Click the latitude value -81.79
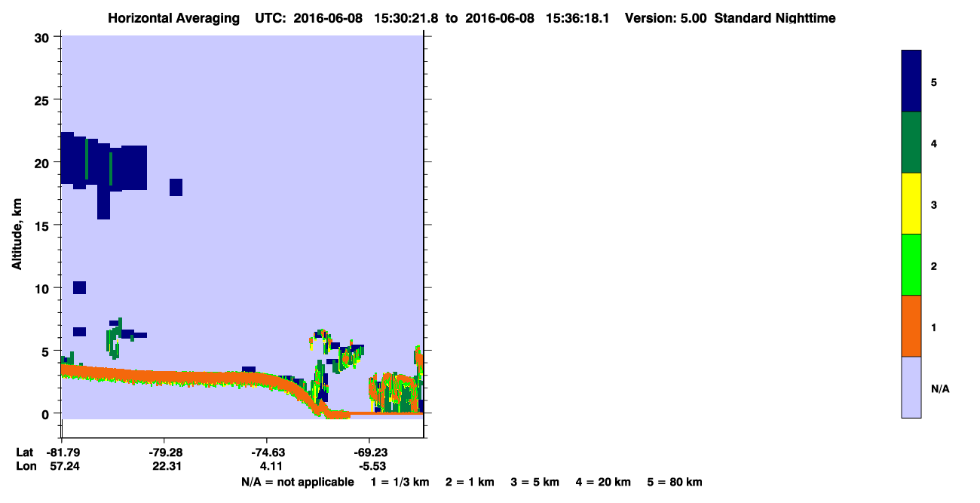 coord(62,452)
